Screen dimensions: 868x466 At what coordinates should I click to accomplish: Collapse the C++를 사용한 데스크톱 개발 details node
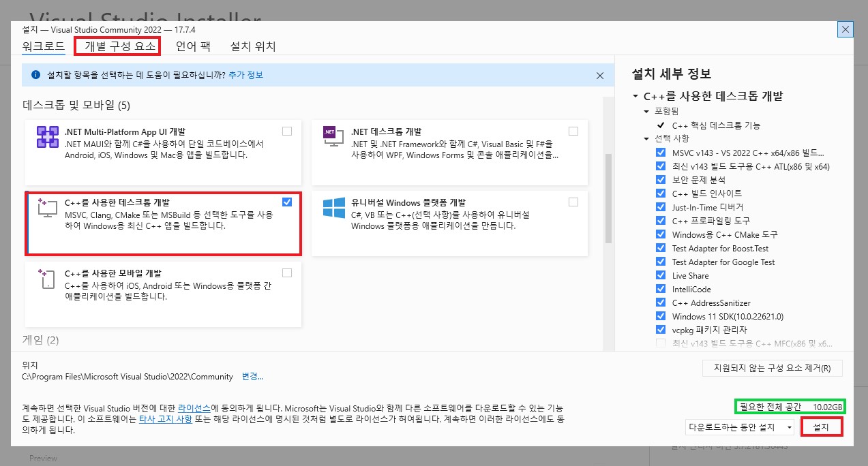pyautogui.click(x=635, y=97)
